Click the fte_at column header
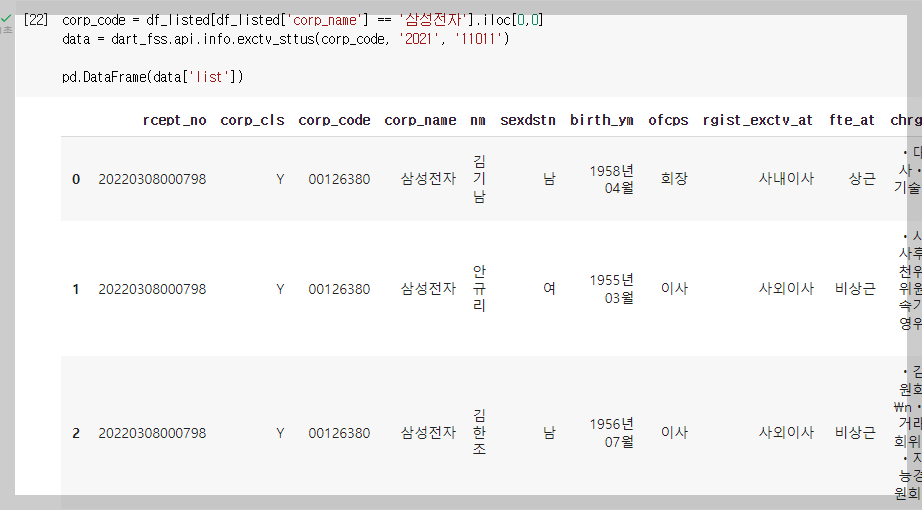 coord(852,121)
